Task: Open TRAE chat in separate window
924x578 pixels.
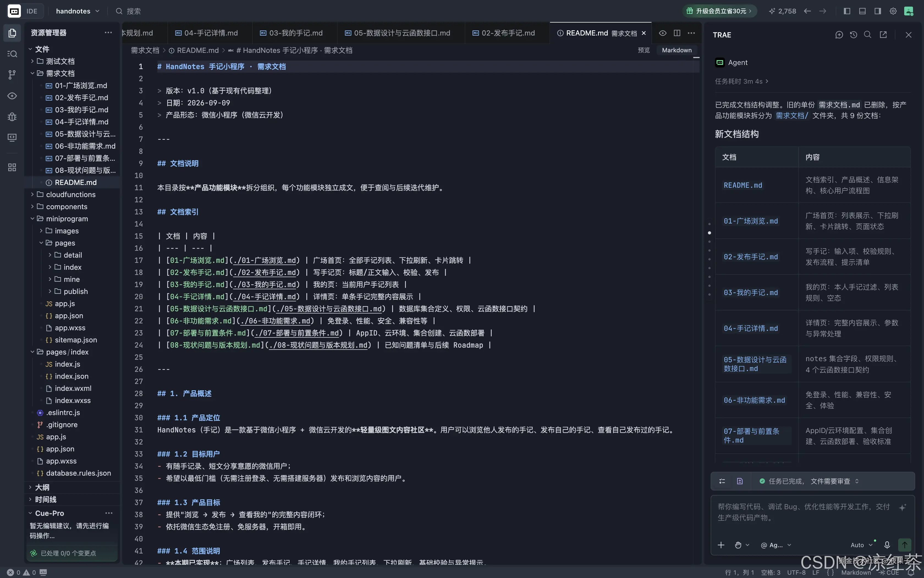Action: (x=883, y=35)
